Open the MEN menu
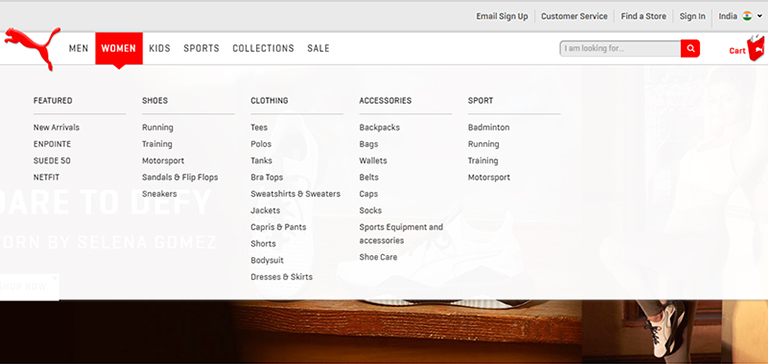 pos(78,49)
